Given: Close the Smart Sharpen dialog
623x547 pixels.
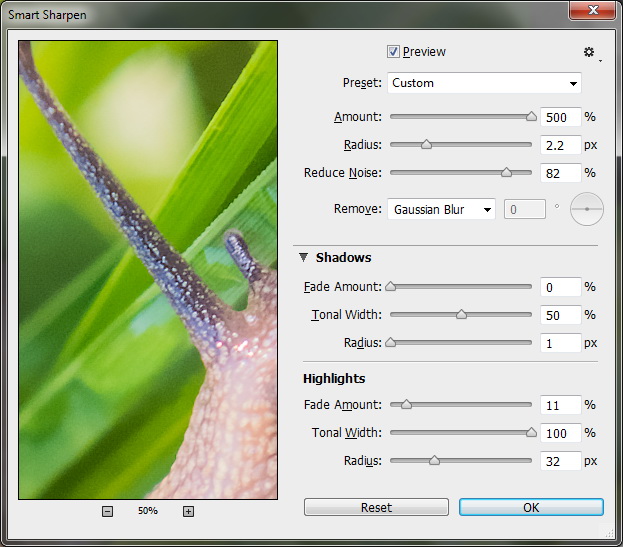Looking at the screenshot, I should [592, 10].
